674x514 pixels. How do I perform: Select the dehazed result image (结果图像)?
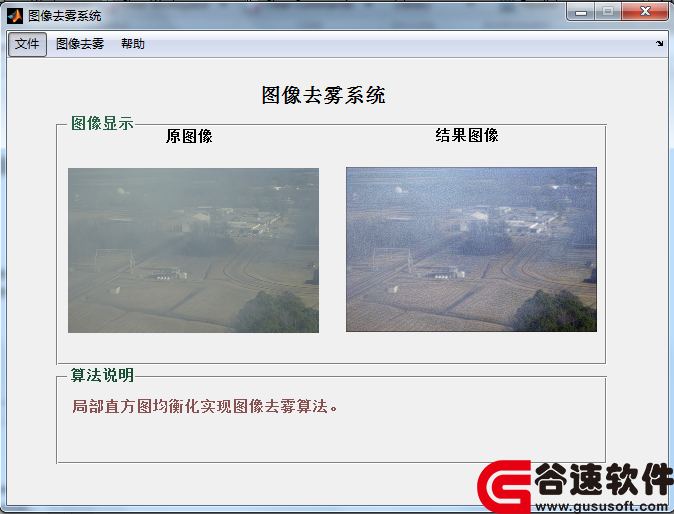(x=471, y=249)
